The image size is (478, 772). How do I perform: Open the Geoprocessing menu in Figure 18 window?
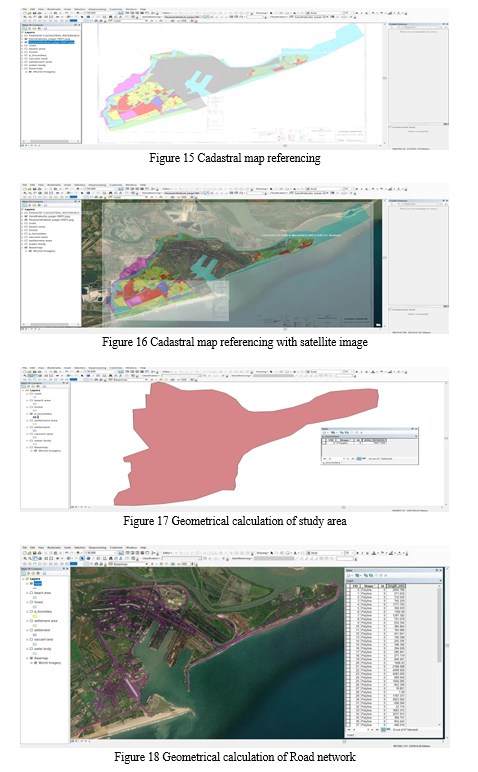click(x=97, y=547)
